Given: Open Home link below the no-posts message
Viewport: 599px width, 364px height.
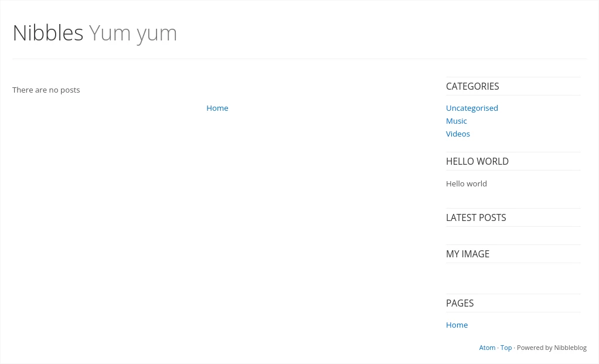Looking at the screenshot, I should 217,108.
